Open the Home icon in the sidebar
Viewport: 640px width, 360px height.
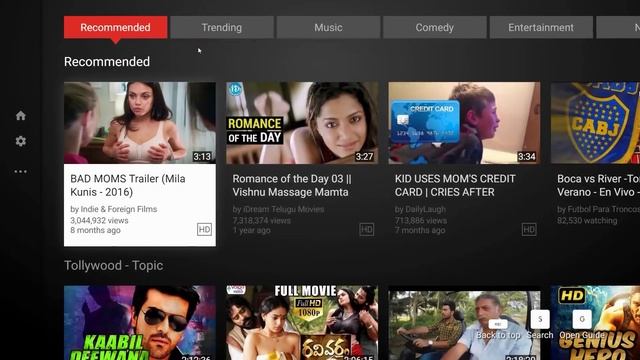tap(21, 116)
